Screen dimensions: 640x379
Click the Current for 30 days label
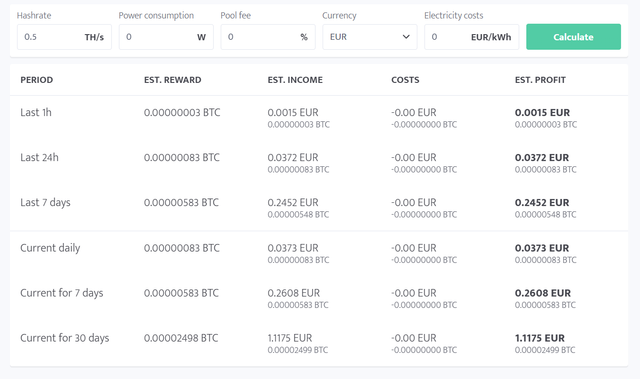(65, 338)
